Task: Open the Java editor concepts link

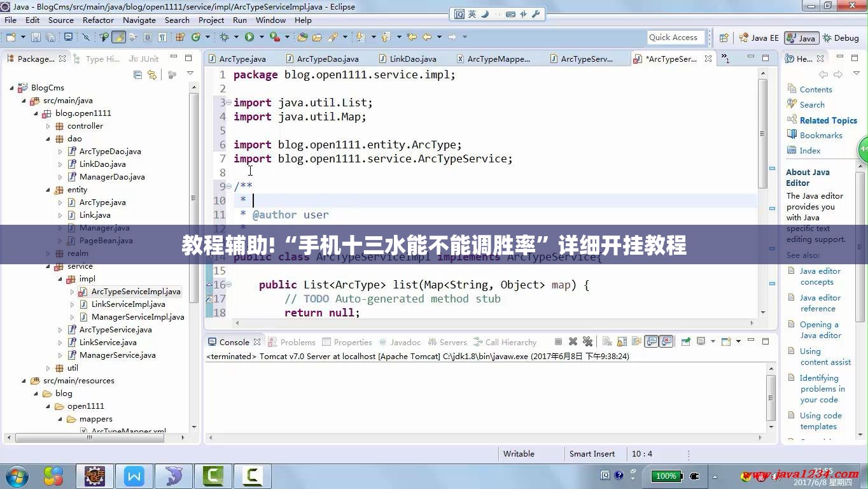Action: click(x=820, y=276)
